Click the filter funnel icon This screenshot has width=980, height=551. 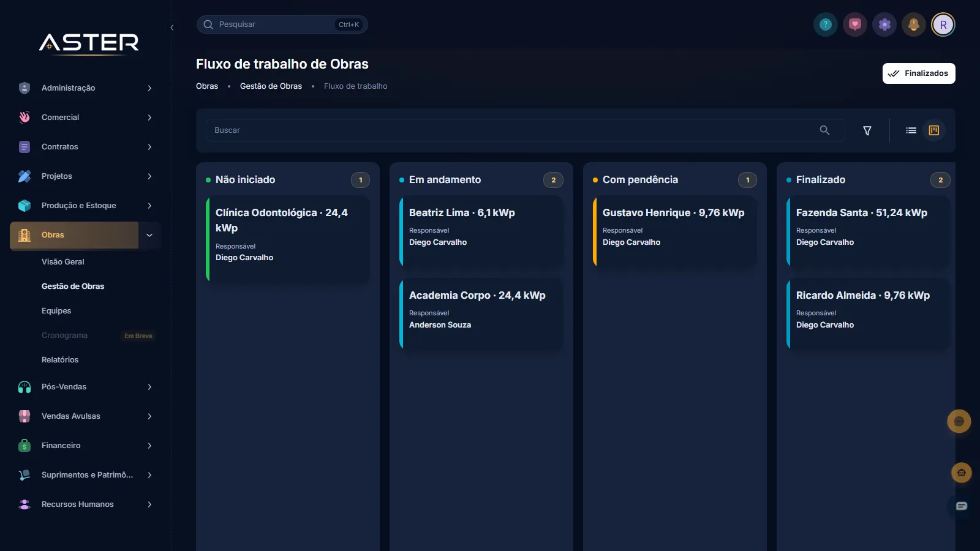867,130
